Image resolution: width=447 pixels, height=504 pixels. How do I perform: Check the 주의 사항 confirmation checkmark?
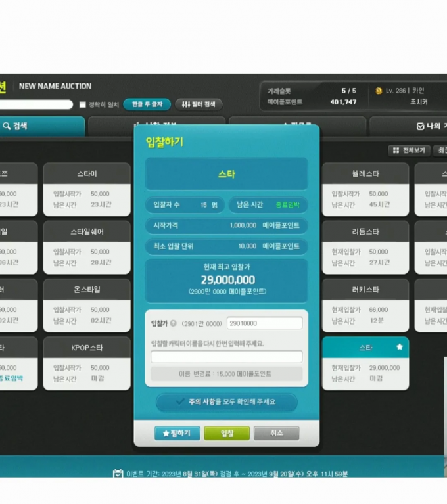pyautogui.click(x=180, y=401)
